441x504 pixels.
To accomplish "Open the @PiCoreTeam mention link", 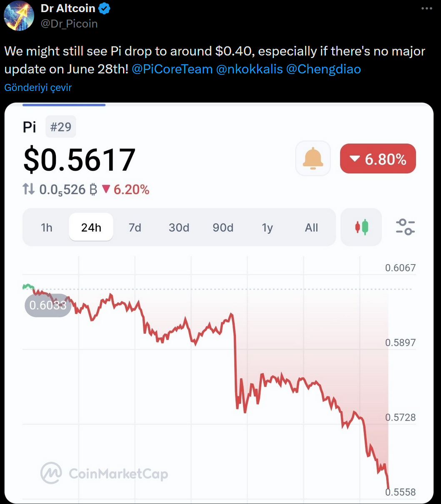I will tap(172, 69).
